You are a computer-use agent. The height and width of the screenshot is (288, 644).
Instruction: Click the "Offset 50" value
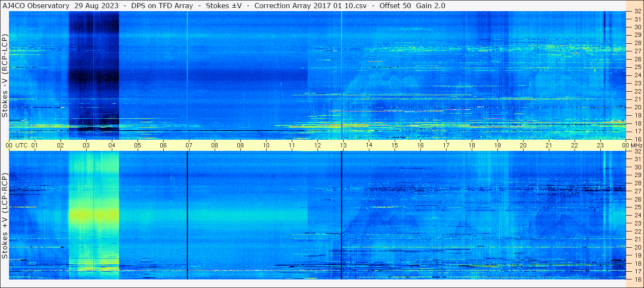395,6
